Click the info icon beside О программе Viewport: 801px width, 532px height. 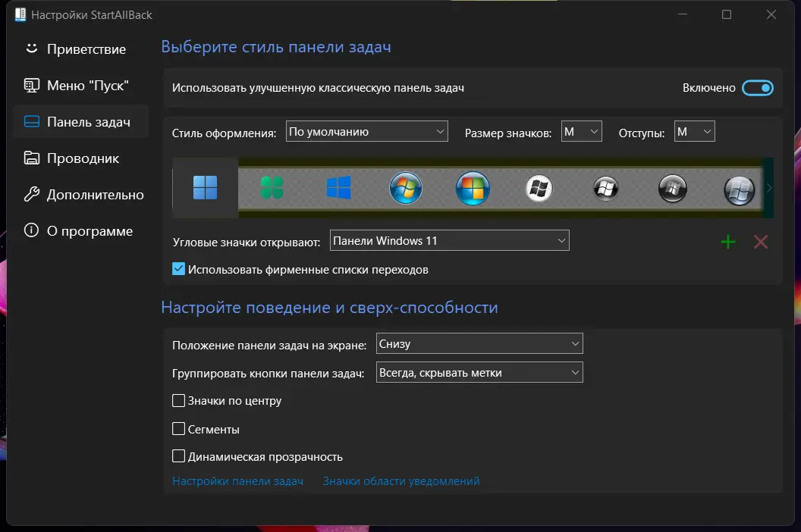[31, 230]
